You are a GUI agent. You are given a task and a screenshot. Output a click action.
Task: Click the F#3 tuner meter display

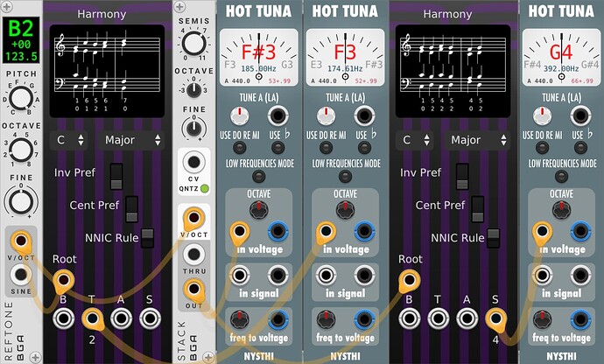click(x=258, y=58)
